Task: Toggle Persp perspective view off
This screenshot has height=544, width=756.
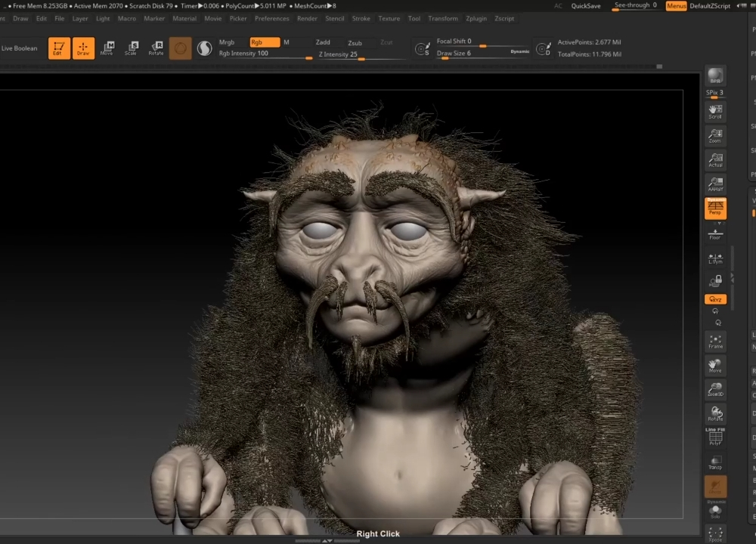Action: [x=715, y=208]
